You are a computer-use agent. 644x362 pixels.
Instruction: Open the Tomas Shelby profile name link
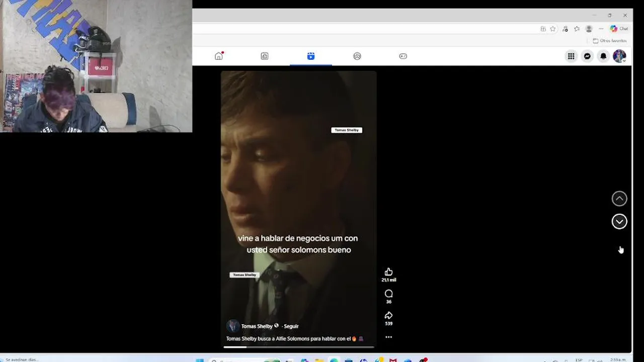[x=257, y=326]
